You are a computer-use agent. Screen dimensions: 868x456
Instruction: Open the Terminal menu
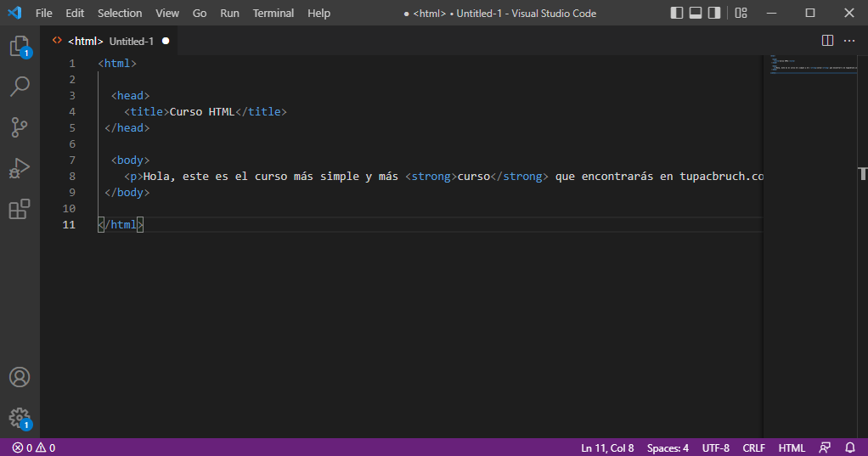pos(273,14)
